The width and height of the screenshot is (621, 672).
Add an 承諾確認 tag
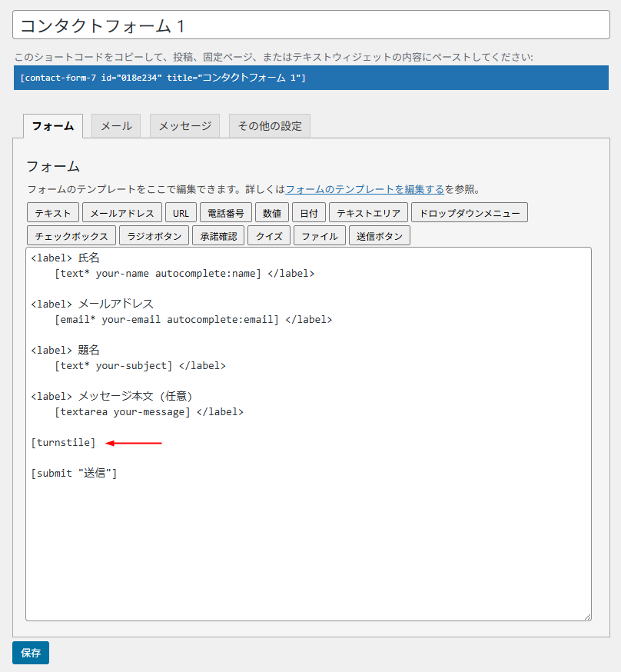coord(218,236)
